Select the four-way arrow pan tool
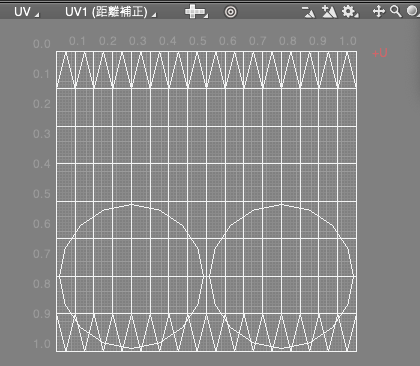Image resolution: width=420 pixels, height=366 pixels. [x=379, y=12]
